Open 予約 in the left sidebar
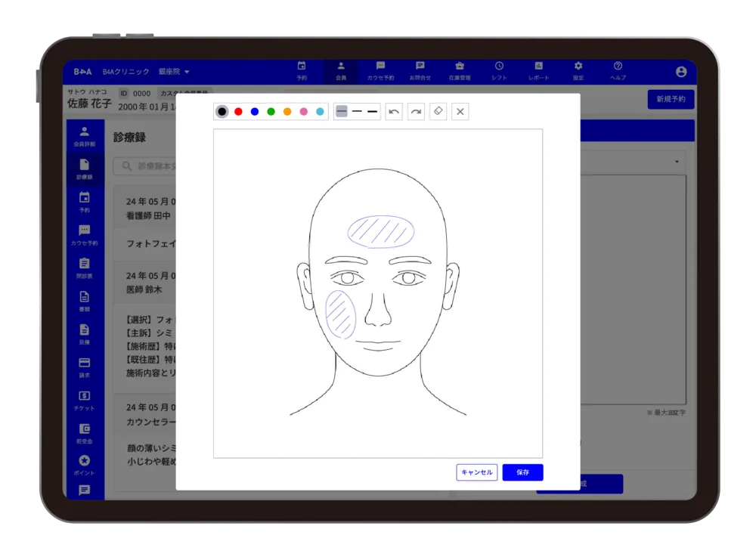Image resolution: width=756 pixels, height=557 pixels. 85,203
